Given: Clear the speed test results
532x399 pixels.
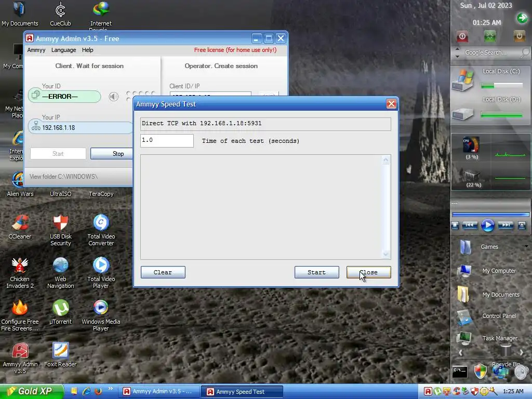Looking at the screenshot, I should 163,272.
